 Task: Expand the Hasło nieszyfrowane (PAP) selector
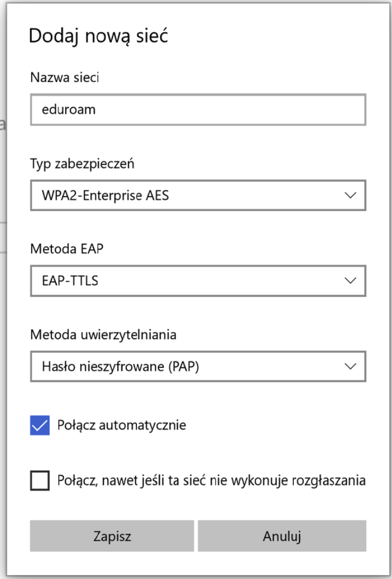350,366
